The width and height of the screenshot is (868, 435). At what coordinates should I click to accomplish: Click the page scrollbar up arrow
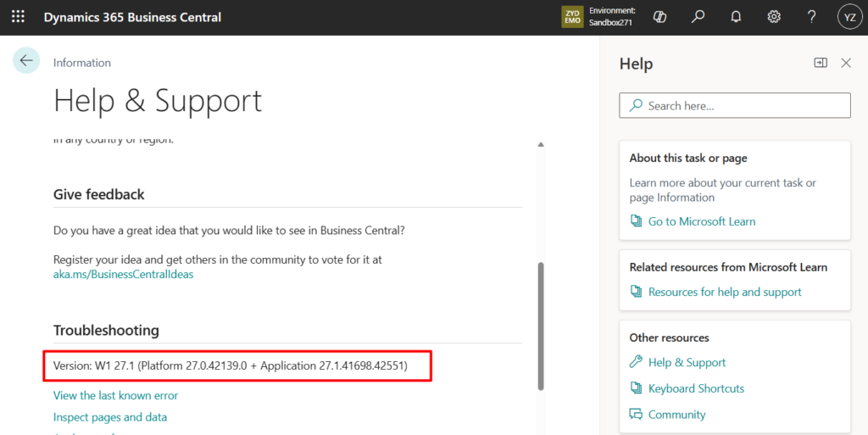tap(541, 145)
